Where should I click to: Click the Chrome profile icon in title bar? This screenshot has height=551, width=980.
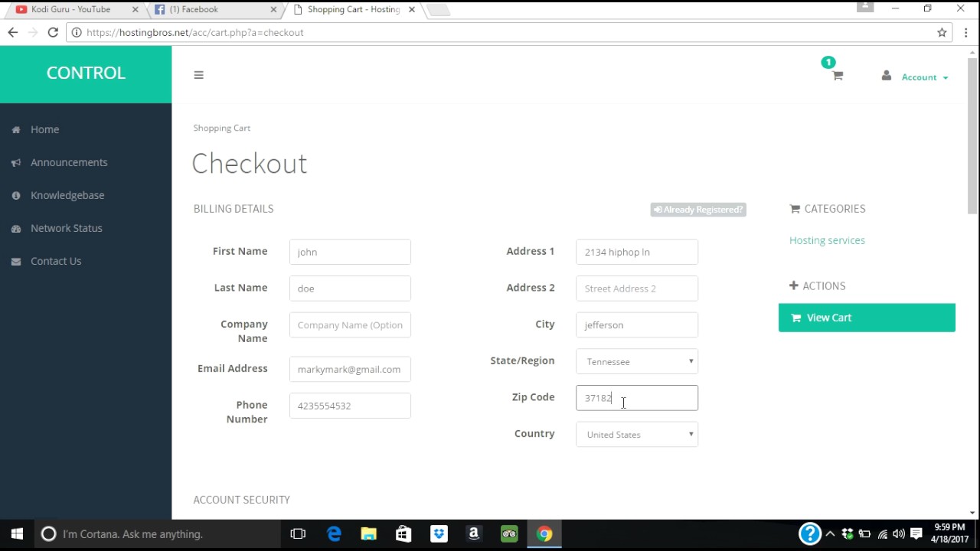coord(865,7)
